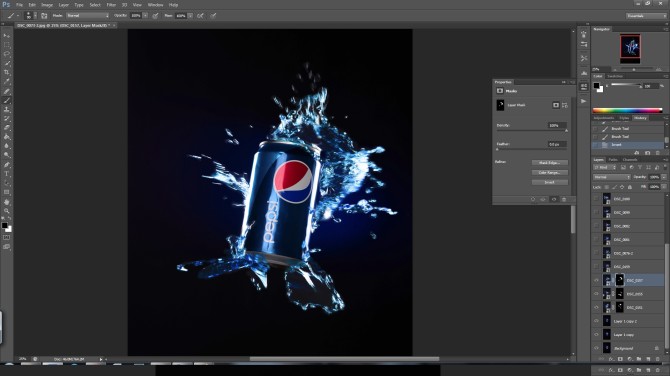Toggle Quick Mask mode icon
Viewport: 670px width, 376px height.
click(6, 238)
